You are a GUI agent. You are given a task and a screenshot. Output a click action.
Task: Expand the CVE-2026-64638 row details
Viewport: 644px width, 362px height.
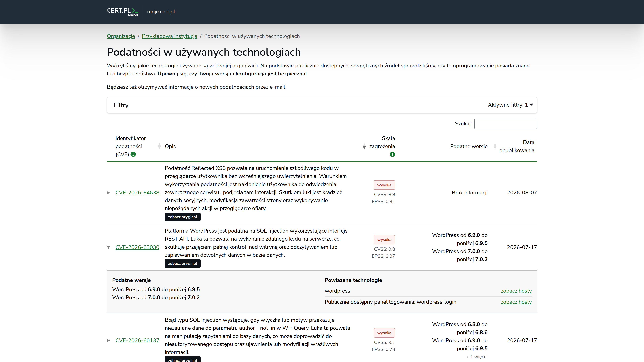pyautogui.click(x=108, y=193)
